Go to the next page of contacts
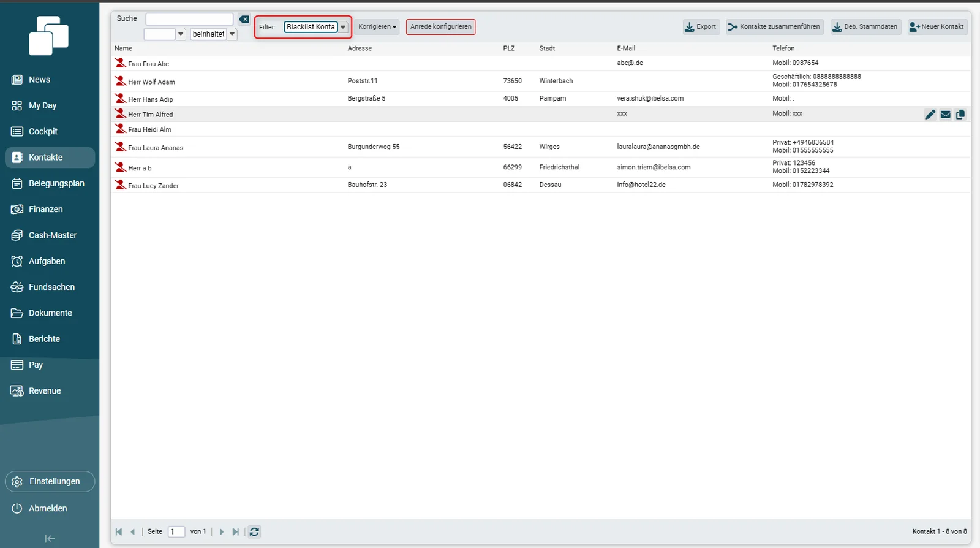This screenshot has width=980, height=548. point(222,532)
